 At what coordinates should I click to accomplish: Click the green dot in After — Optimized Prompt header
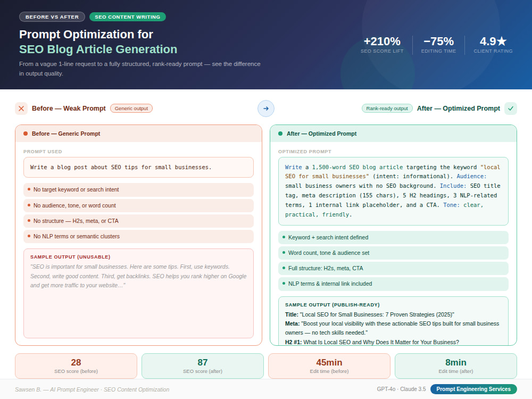tap(280, 134)
